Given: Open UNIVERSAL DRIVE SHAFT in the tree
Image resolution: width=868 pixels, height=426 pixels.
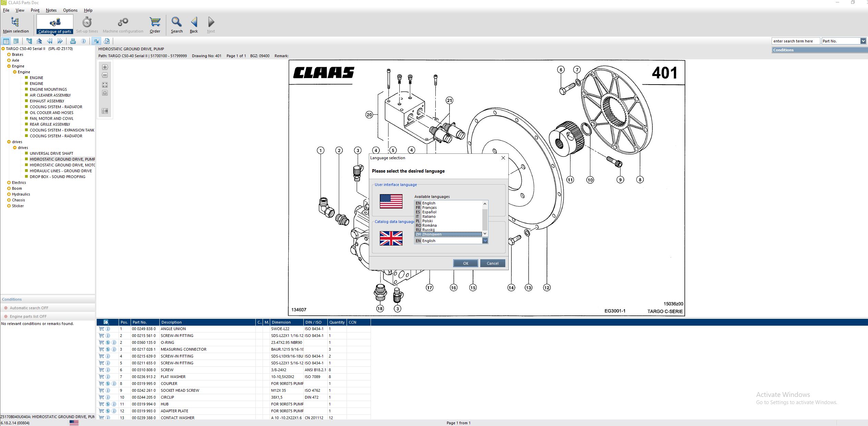Looking at the screenshot, I should coord(51,153).
